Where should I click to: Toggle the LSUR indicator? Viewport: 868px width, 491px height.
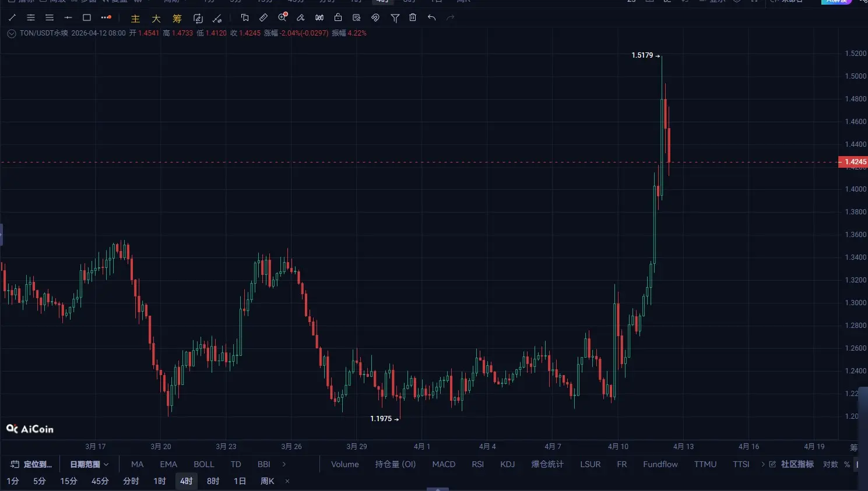[x=591, y=464]
